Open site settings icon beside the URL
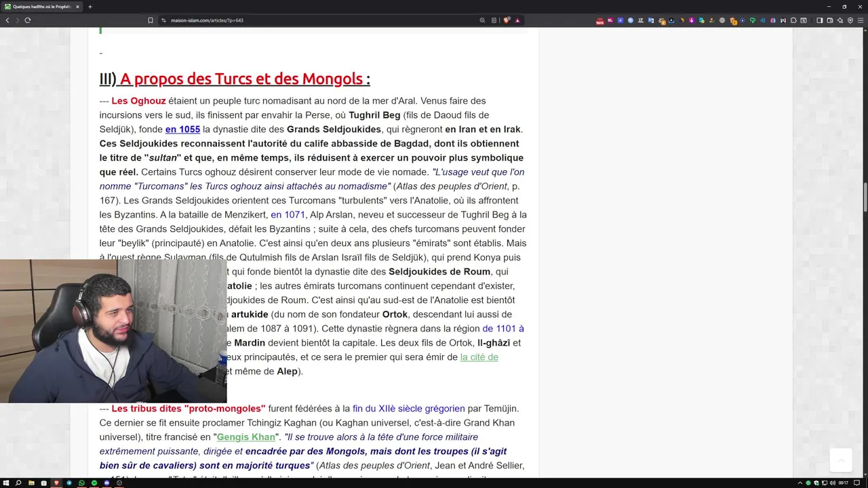This screenshot has width=868, height=488. (x=164, y=20)
